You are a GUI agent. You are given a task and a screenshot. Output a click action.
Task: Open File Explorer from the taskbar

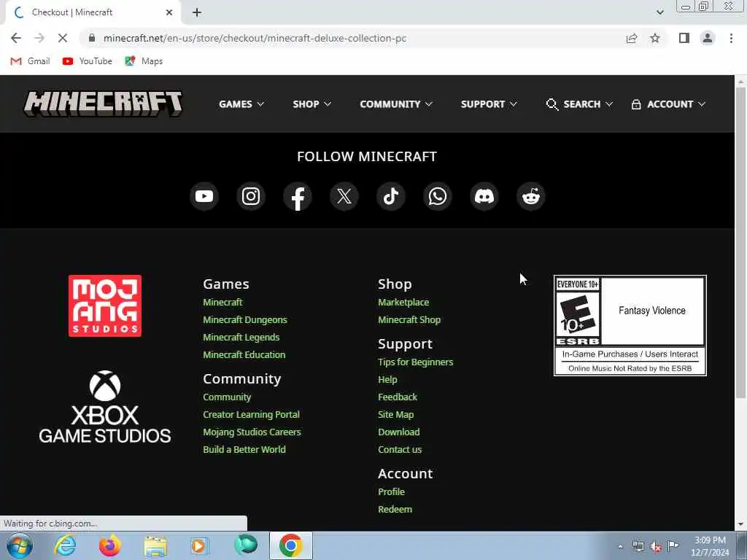(x=155, y=546)
